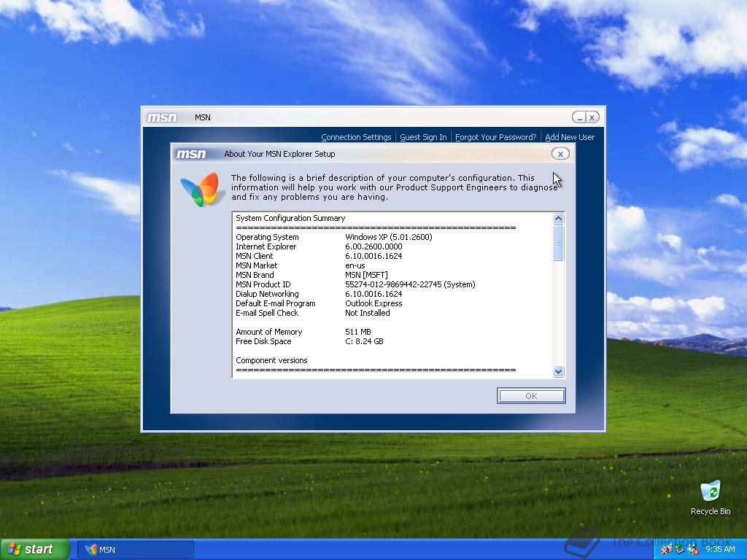Click the 9:35 AM taskbar clock

coord(720,549)
